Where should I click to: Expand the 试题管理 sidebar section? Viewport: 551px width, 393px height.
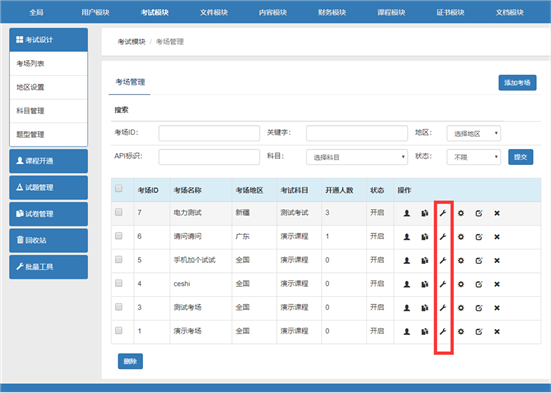pos(48,187)
